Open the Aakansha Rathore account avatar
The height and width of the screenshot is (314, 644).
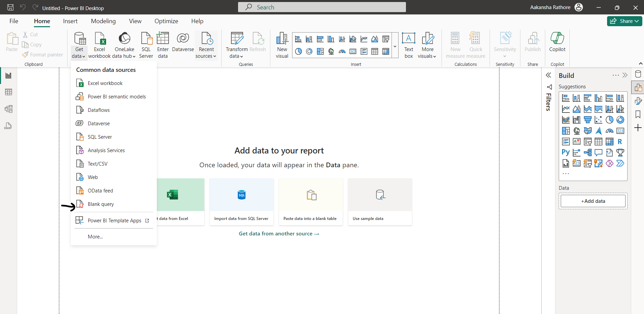click(x=579, y=7)
